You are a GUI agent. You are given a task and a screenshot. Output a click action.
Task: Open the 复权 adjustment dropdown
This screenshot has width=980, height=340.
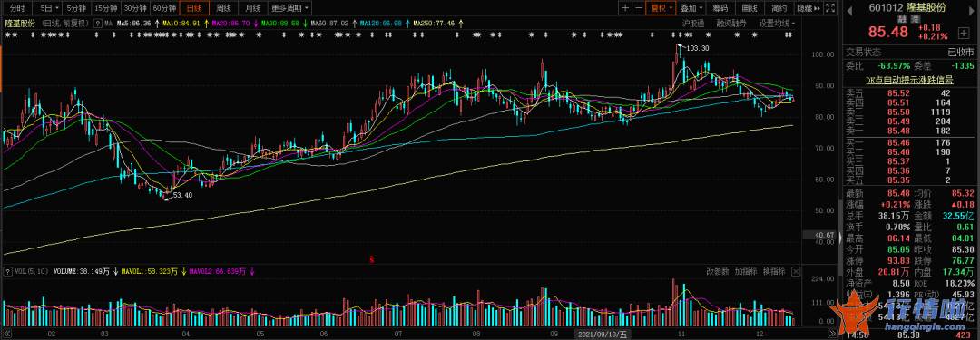tap(661, 8)
